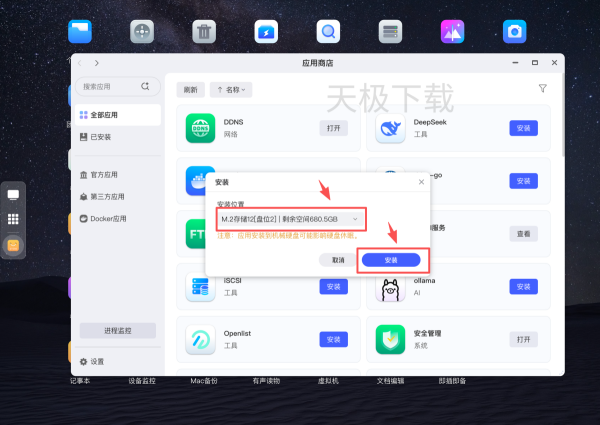The height and width of the screenshot is (425, 600).
Task: Open 第三方应用 category in sidebar
Action: point(107,196)
